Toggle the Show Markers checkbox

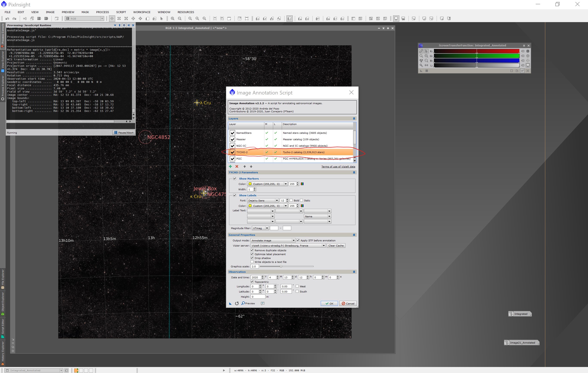(234, 179)
